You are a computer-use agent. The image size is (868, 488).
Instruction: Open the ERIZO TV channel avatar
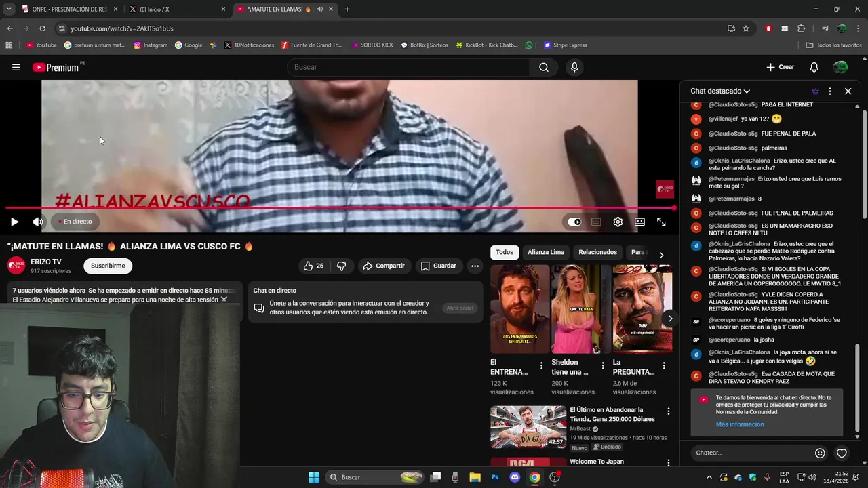[16, 266]
